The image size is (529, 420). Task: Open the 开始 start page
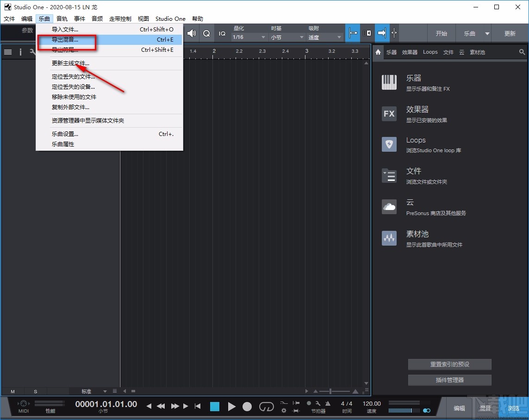(441, 33)
